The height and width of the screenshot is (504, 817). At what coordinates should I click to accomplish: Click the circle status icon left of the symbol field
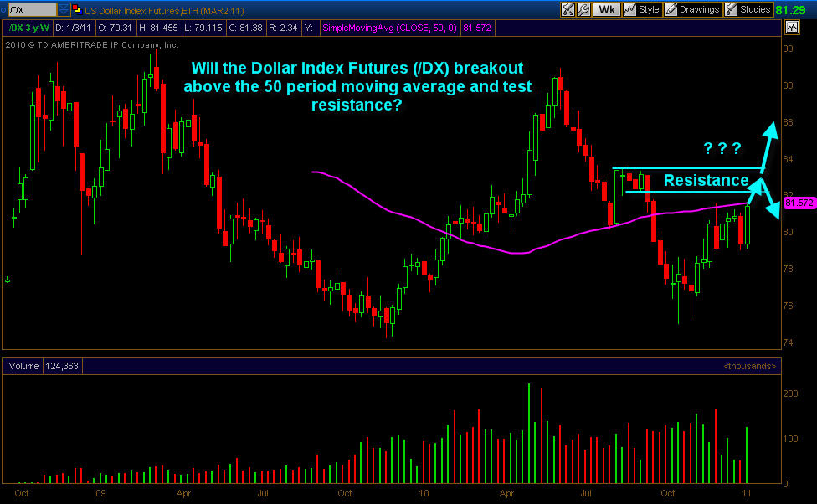click(3, 9)
